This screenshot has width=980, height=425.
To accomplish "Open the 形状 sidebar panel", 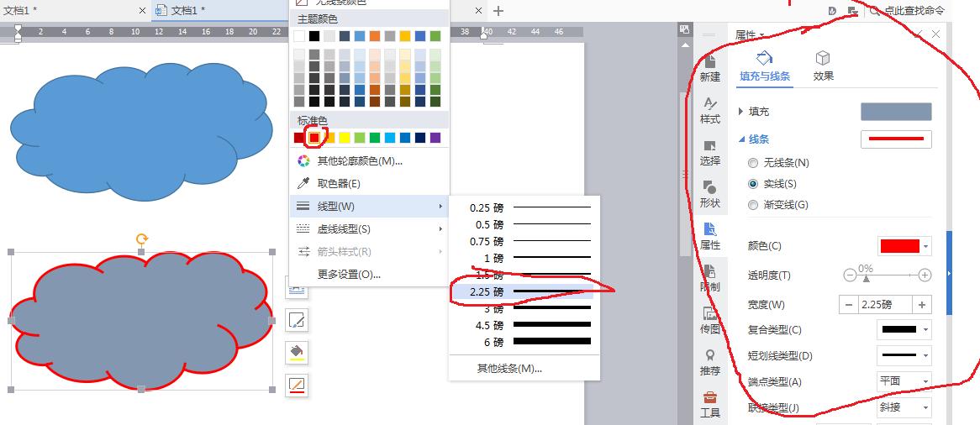I will 710,194.
